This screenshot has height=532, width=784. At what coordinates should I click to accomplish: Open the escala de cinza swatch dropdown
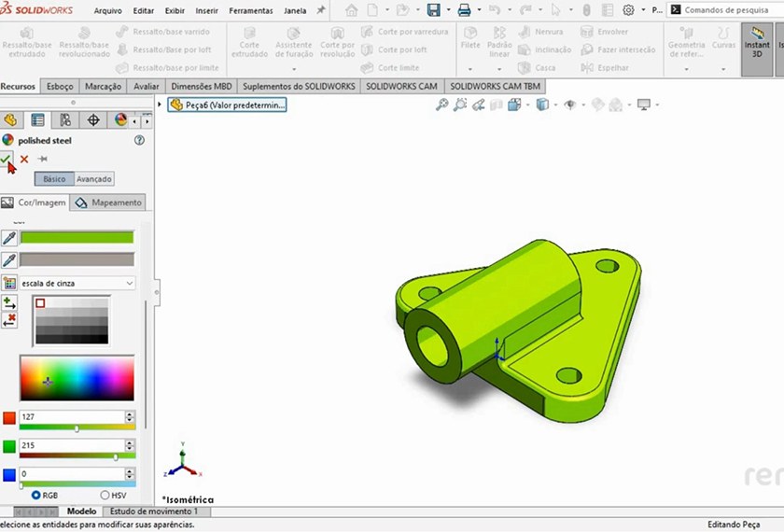coord(129,283)
